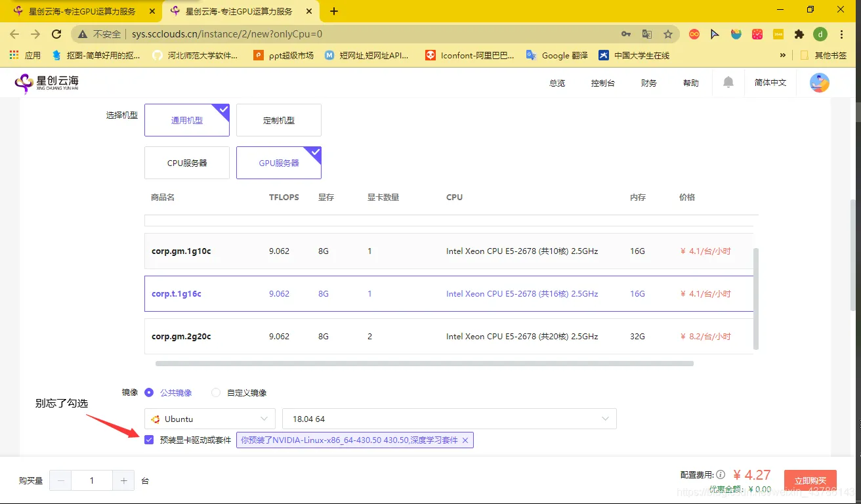Open 总览 in top navigation
The width and height of the screenshot is (861, 504).
click(x=557, y=83)
